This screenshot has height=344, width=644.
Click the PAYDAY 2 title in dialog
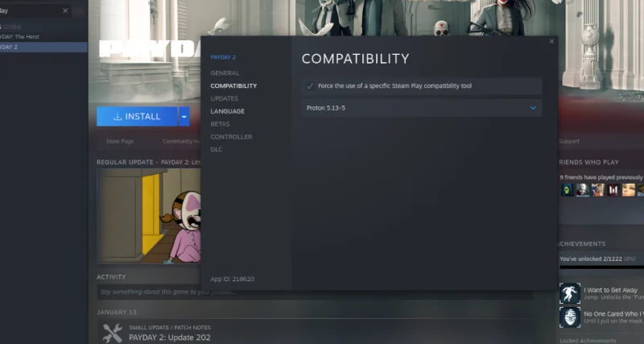pyautogui.click(x=223, y=57)
